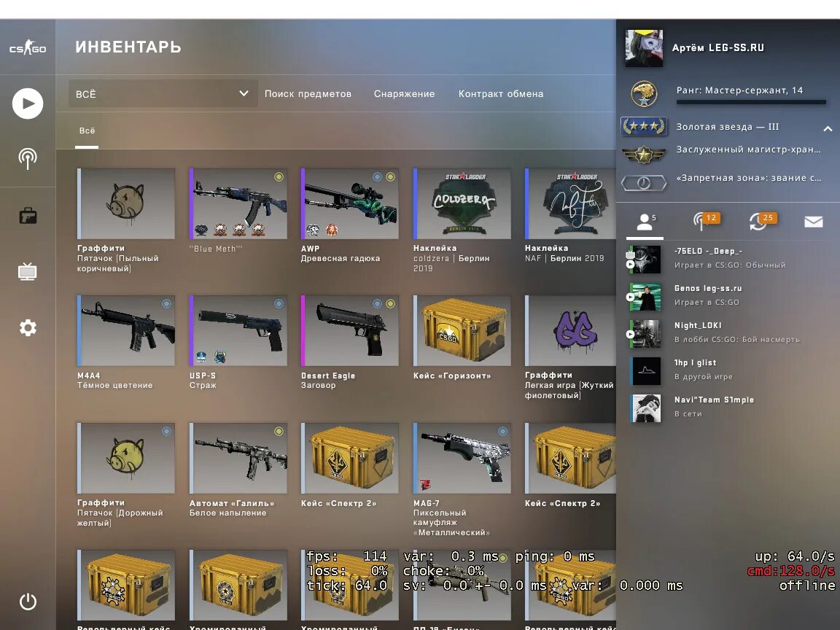Open the invites tab with badge 12
Screen dimensions: 840x630
705,221
